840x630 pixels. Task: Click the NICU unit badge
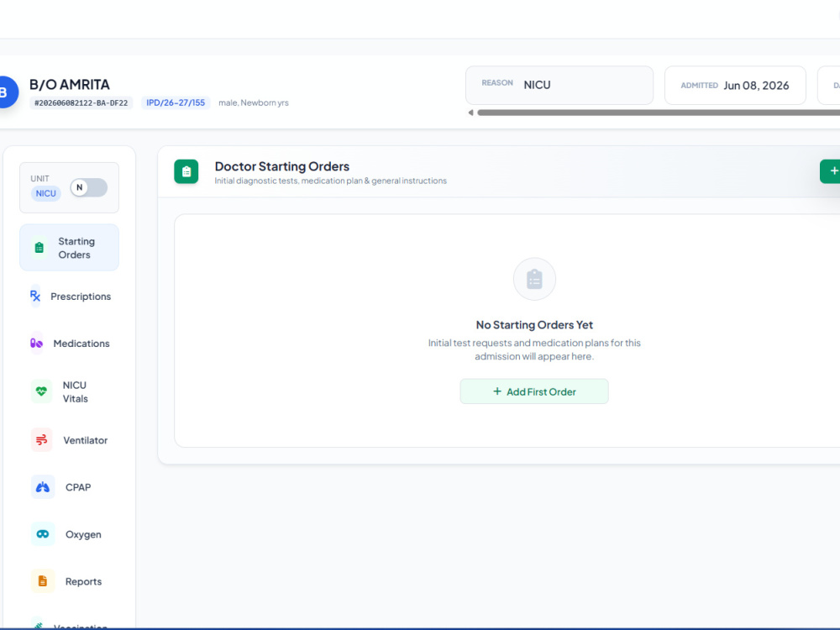pyautogui.click(x=45, y=193)
